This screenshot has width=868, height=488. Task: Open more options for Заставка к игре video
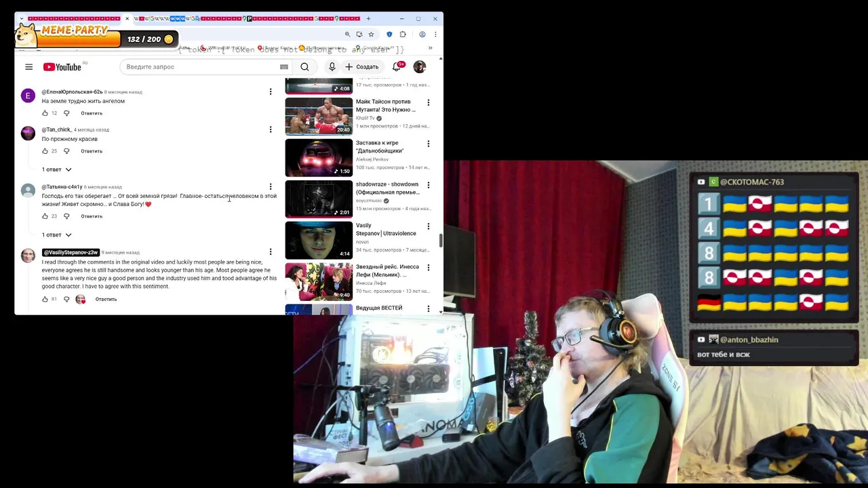coord(428,144)
